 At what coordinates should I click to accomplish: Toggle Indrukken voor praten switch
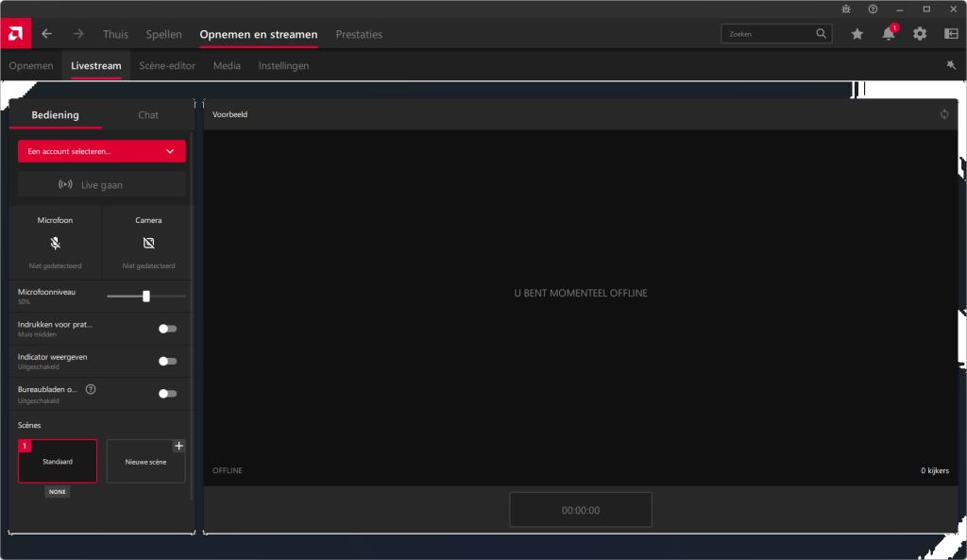(x=167, y=329)
